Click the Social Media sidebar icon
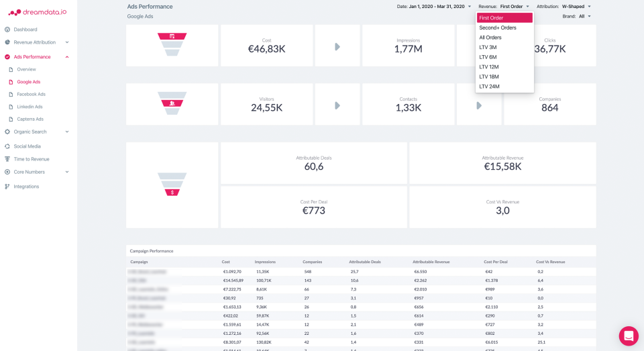This screenshot has width=644, height=351. coord(7,146)
